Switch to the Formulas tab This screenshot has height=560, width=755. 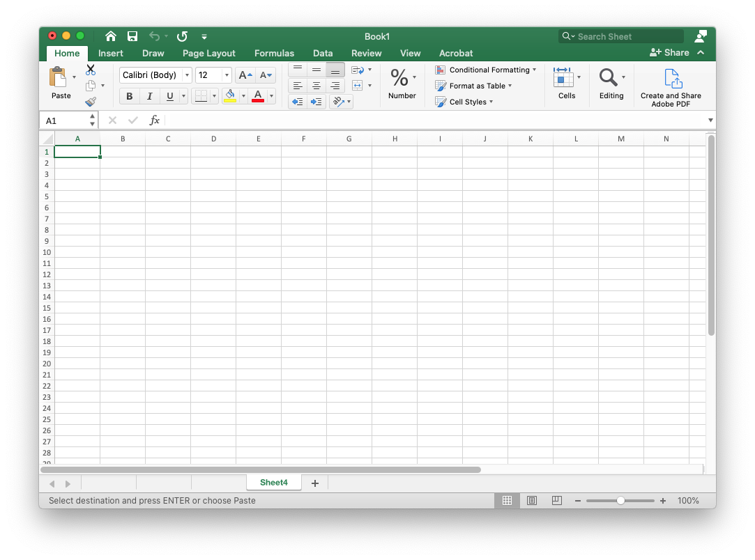pyautogui.click(x=274, y=53)
